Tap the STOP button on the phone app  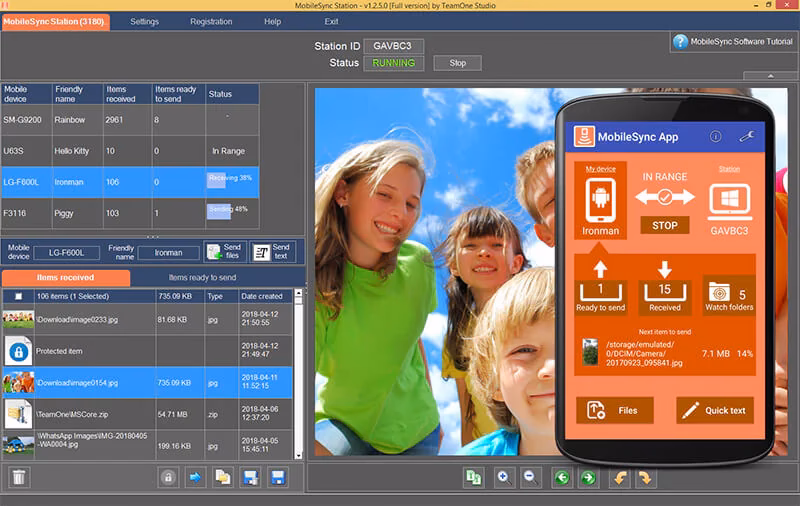(x=665, y=225)
